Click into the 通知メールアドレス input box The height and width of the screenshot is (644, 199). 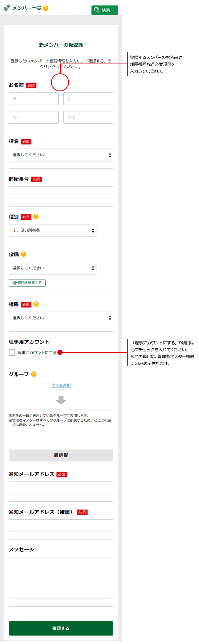[61, 488]
